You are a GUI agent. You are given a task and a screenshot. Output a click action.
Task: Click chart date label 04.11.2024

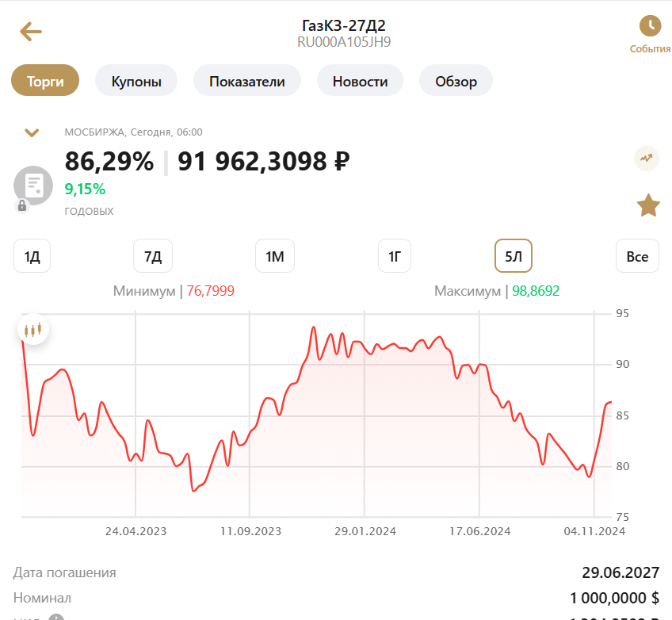[594, 532]
